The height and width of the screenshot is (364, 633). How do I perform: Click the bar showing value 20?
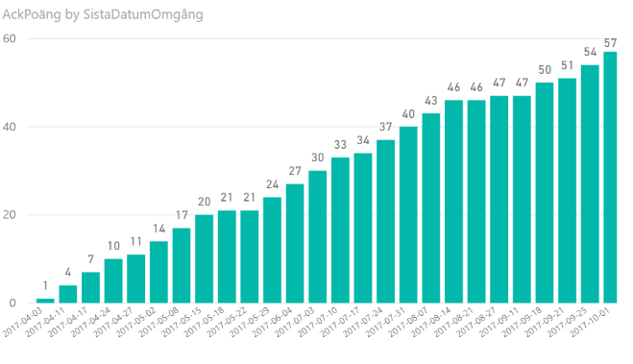(205, 258)
